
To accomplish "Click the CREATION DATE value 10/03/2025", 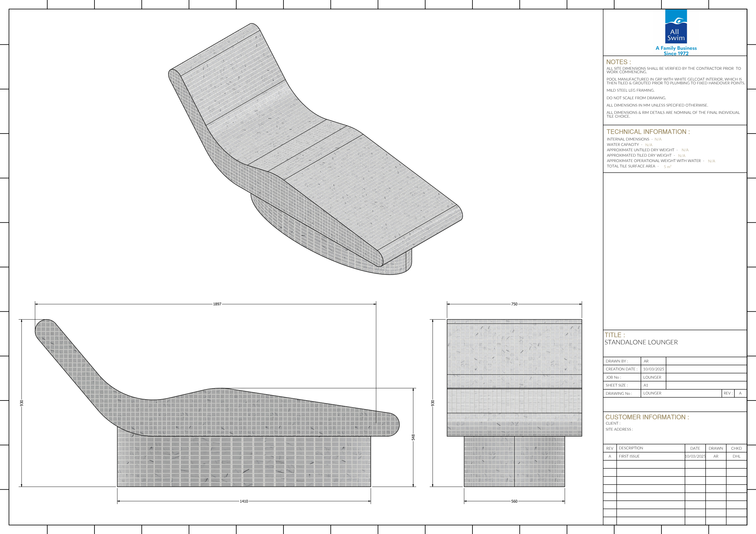I will tap(653, 369).
